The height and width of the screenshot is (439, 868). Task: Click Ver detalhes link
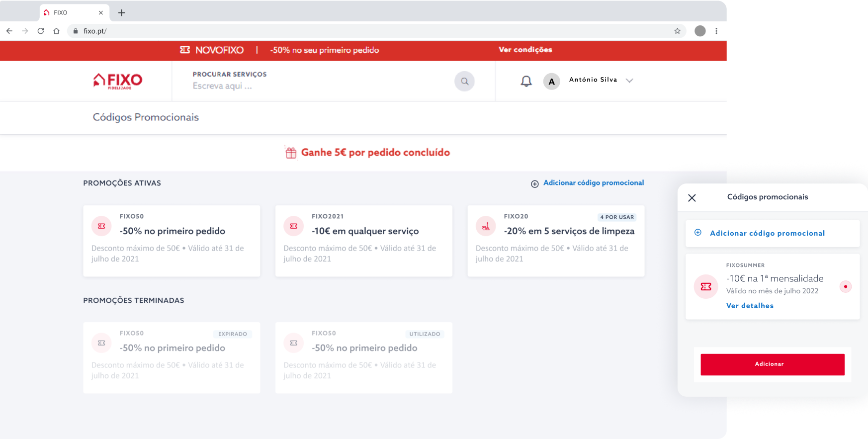(750, 306)
